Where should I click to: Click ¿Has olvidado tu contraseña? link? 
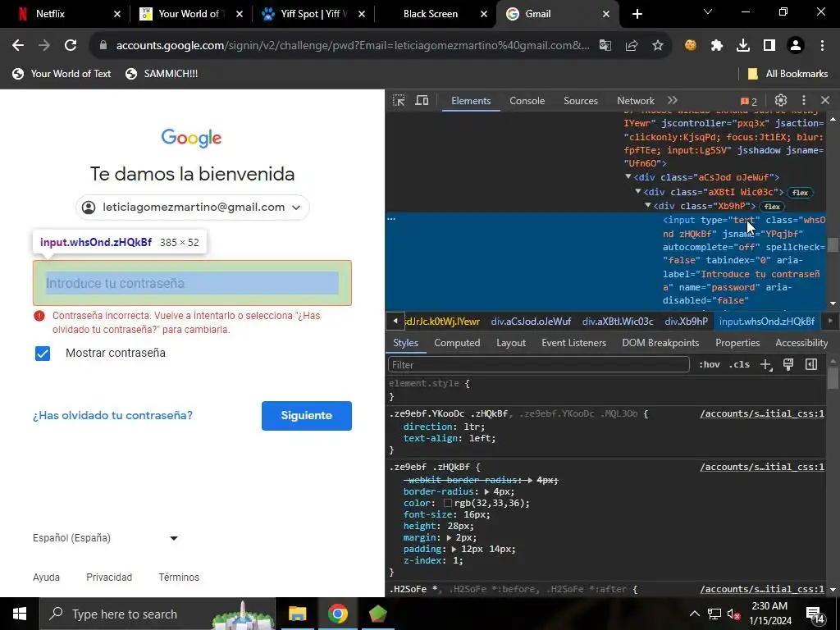click(112, 416)
